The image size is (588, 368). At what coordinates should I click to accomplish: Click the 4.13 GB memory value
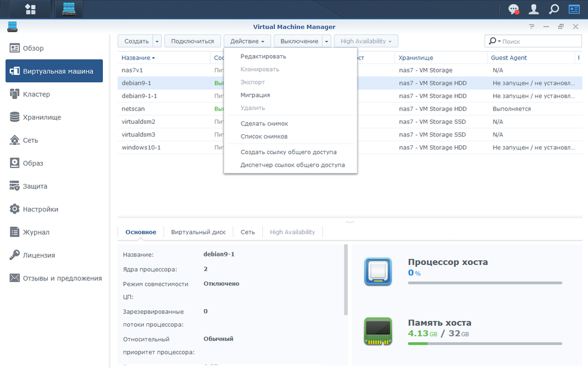pos(423,334)
